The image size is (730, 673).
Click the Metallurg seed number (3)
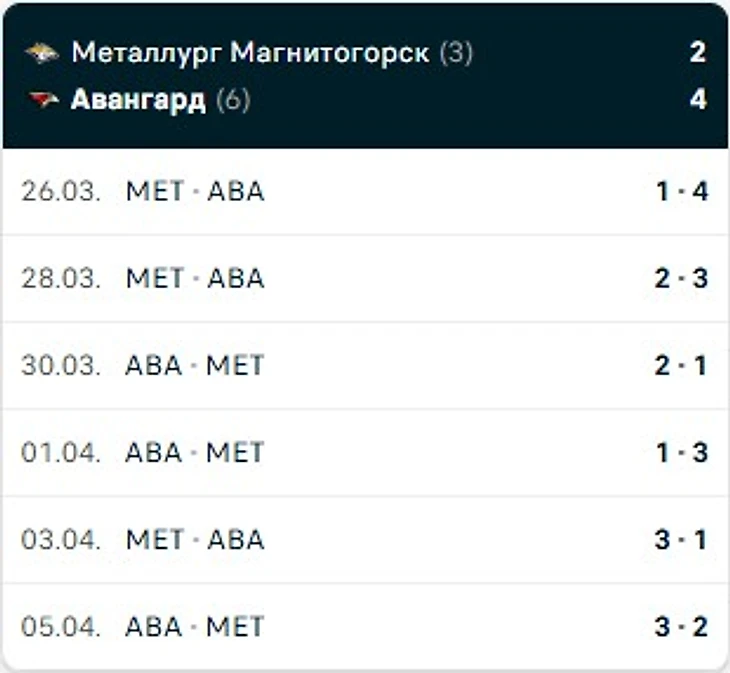tap(456, 53)
